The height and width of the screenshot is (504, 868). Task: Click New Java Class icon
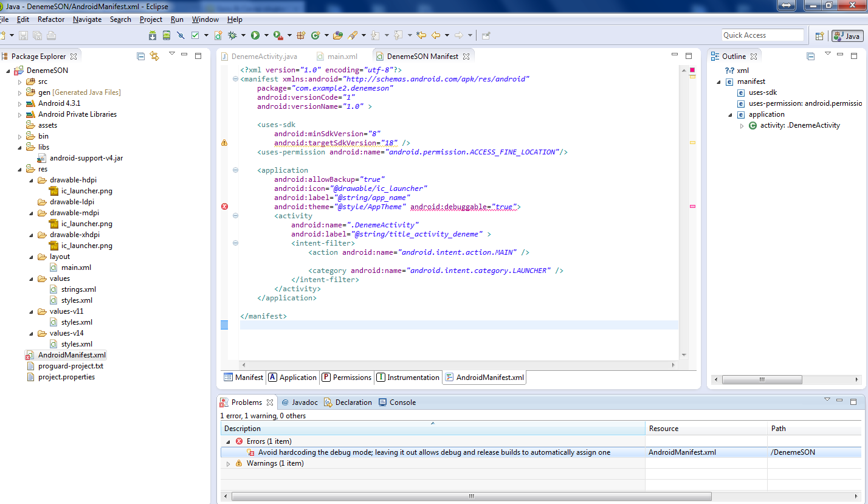(x=315, y=35)
